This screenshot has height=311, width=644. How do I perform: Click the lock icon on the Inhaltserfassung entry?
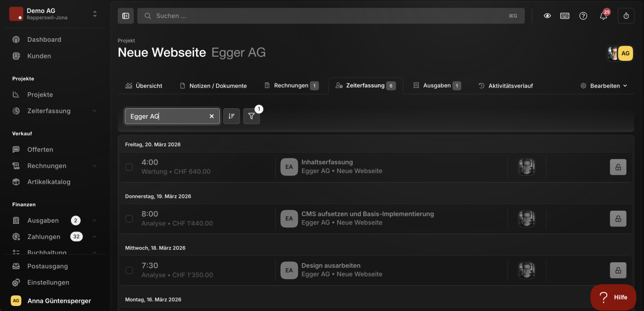[618, 167]
